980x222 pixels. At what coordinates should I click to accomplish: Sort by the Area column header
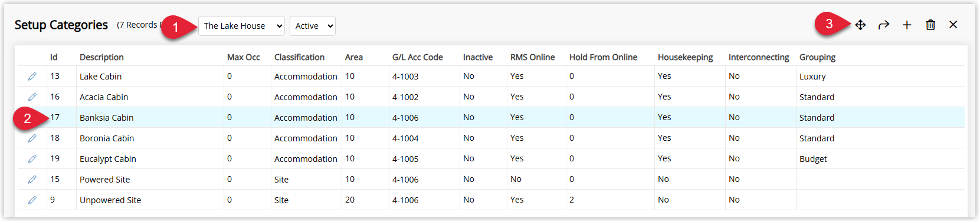[354, 57]
